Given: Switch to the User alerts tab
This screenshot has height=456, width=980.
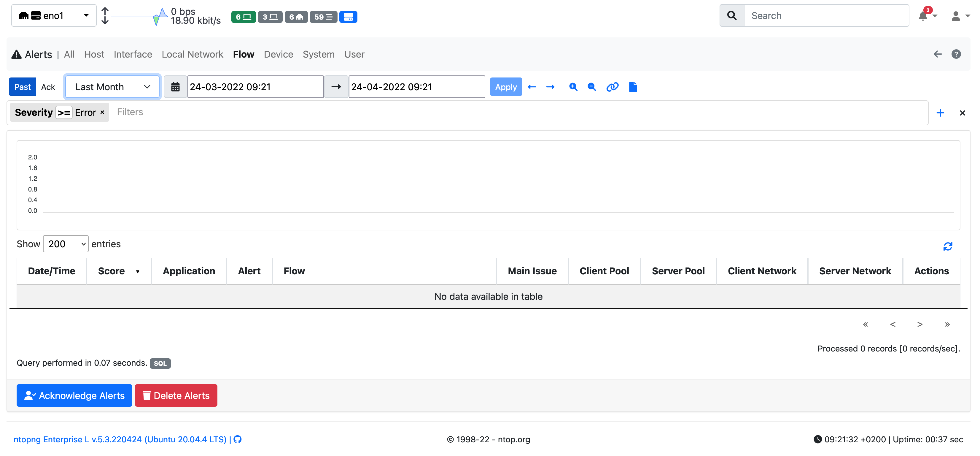Looking at the screenshot, I should pos(354,54).
